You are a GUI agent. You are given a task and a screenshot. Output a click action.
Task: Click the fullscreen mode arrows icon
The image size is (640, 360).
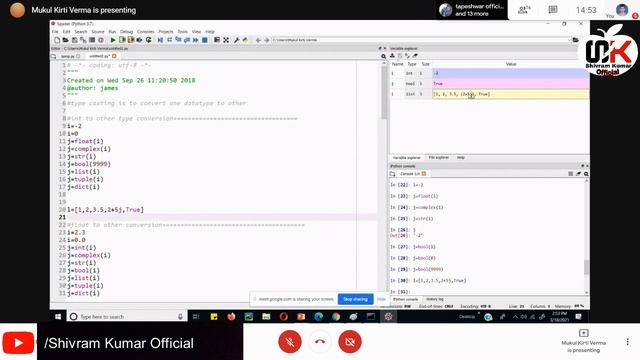pyautogui.click(x=226, y=40)
